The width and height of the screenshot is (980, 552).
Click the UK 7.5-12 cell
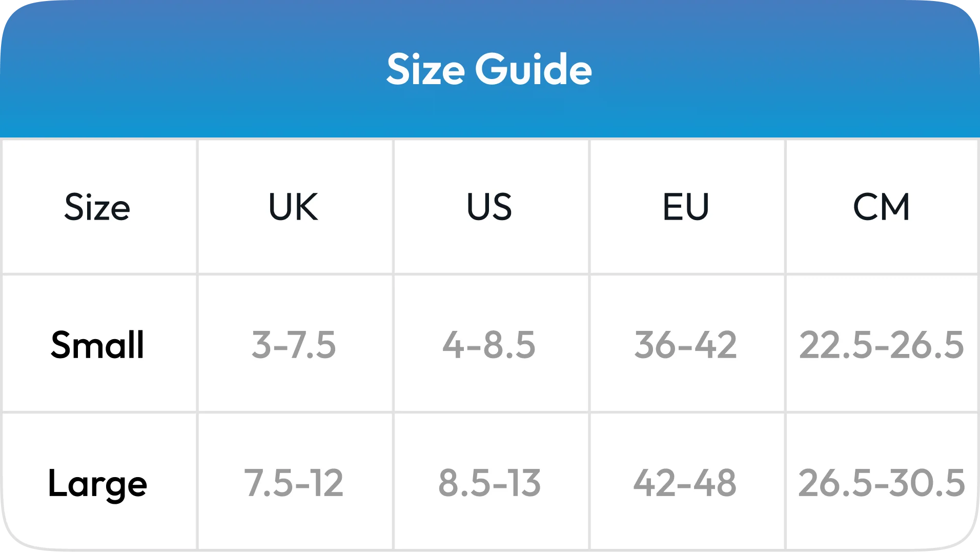[x=294, y=483]
